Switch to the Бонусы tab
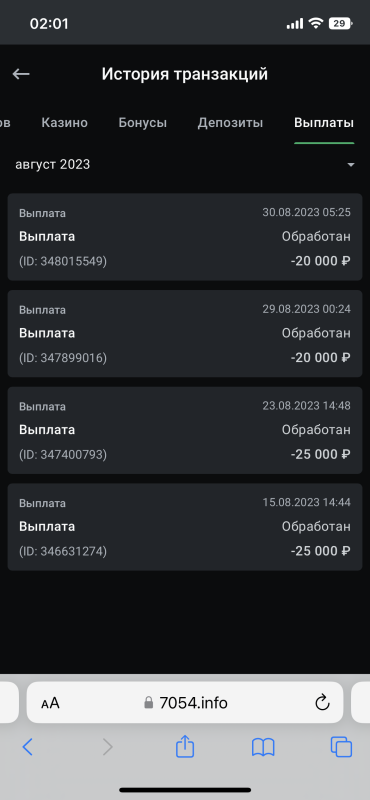 142,122
